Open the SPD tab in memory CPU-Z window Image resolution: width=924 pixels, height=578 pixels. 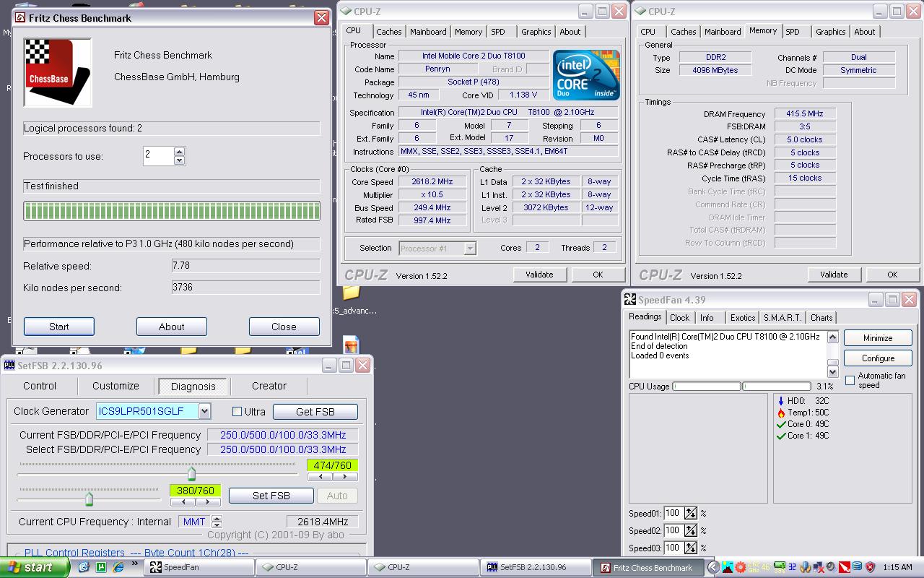[793, 32]
